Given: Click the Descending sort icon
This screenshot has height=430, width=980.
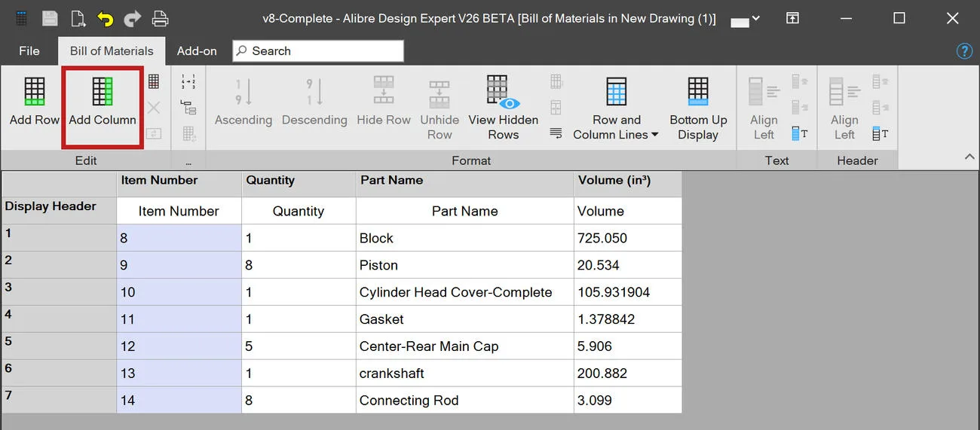Looking at the screenshot, I should tap(314, 91).
